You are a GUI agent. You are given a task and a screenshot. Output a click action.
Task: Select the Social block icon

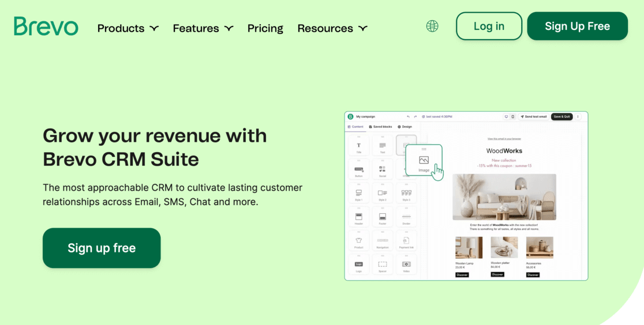[x=382, y=170]
